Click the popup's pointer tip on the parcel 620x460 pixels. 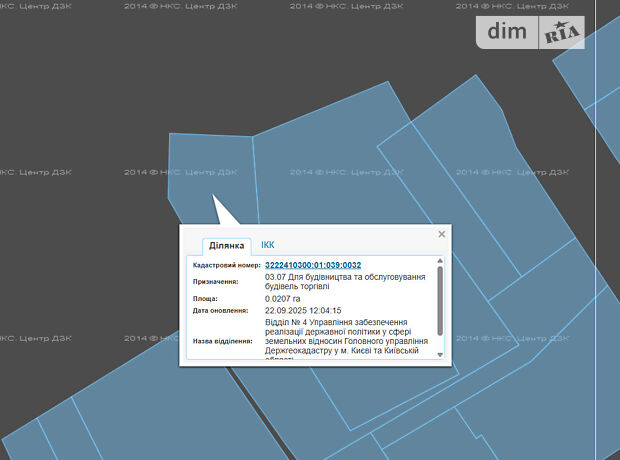pos(213,196)
